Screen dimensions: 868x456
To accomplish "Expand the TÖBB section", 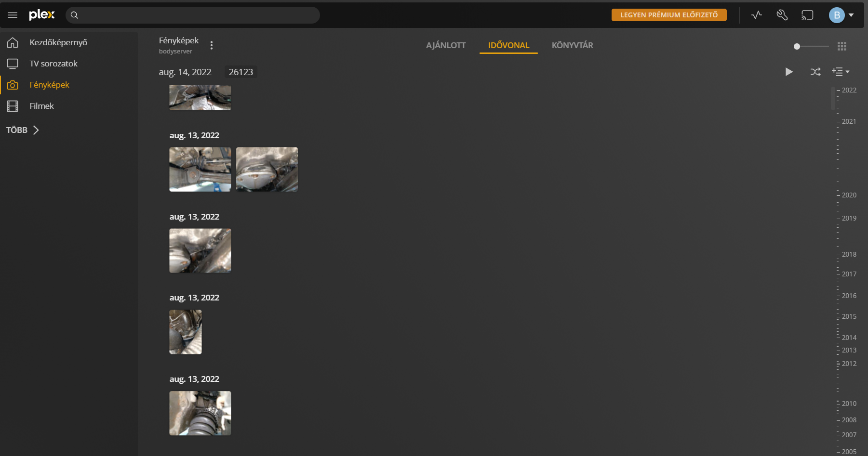I will tap(22, 130).
